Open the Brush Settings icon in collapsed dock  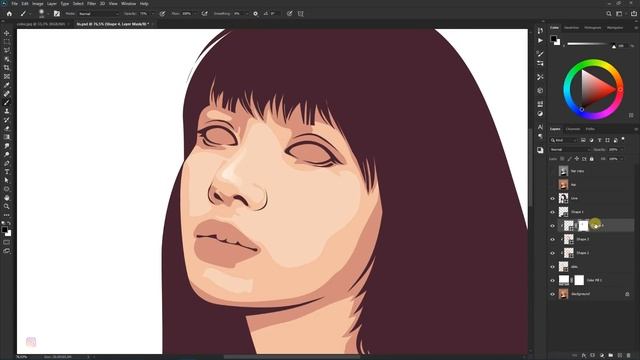pos(540,53)
